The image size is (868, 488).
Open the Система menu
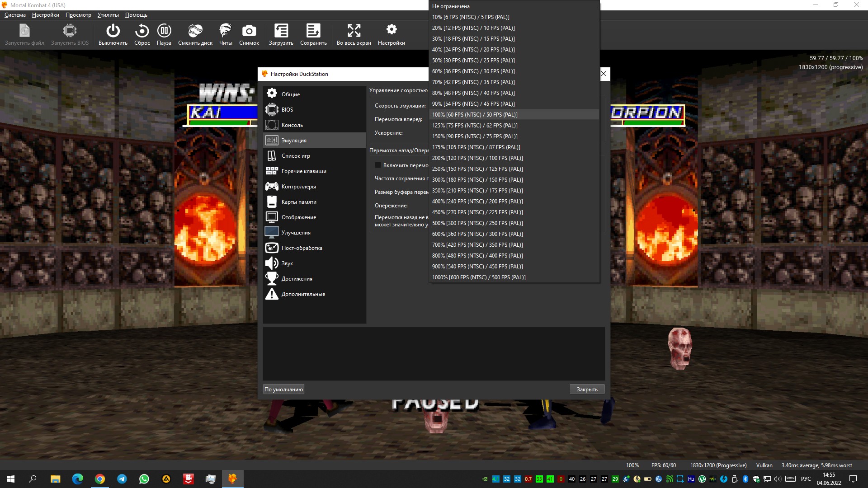click(15, 15)
